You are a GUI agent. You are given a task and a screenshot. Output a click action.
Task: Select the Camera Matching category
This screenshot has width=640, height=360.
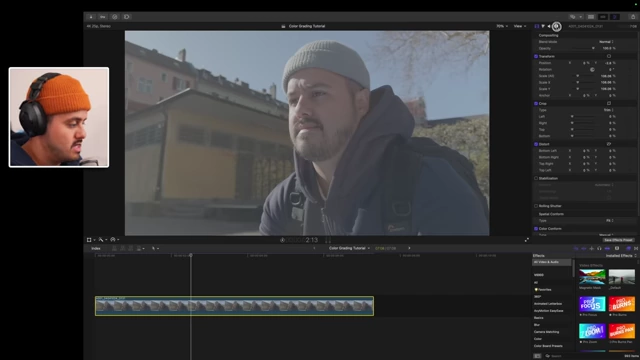[547, 332]
